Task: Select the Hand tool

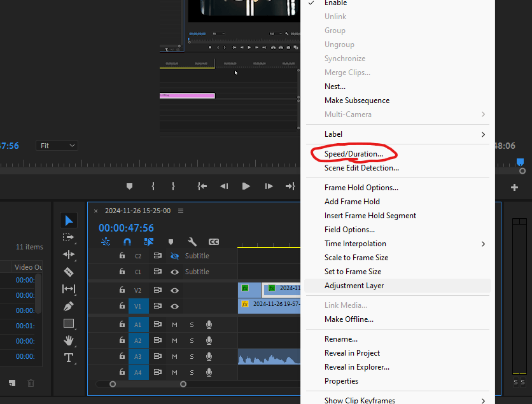Action: pos(69,340)
